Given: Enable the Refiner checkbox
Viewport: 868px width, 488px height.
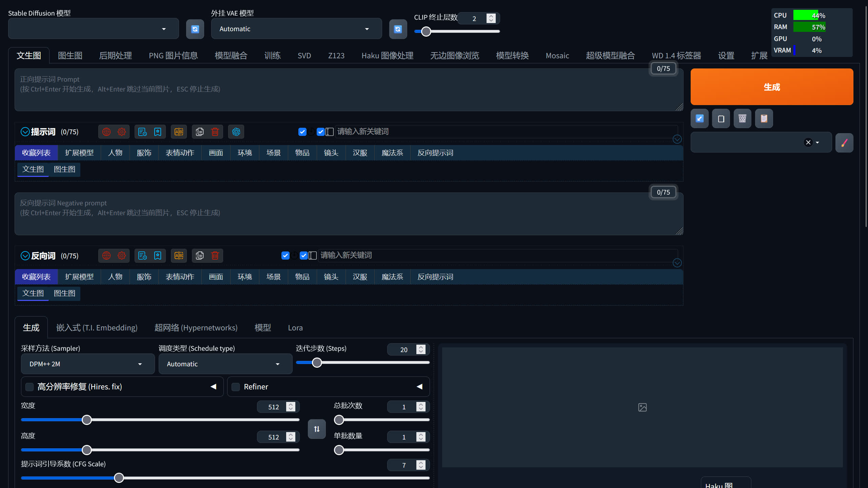Looking at the screenshot, I should coord(236,387).
